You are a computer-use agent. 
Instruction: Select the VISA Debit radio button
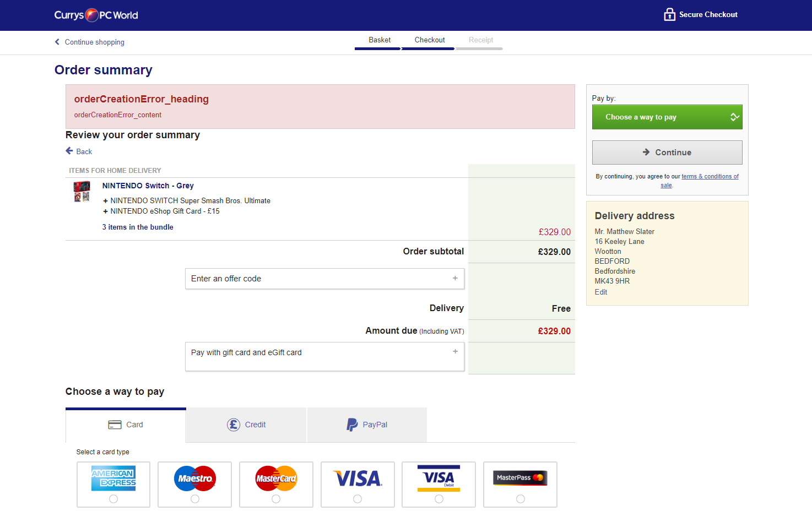(439, 499)
